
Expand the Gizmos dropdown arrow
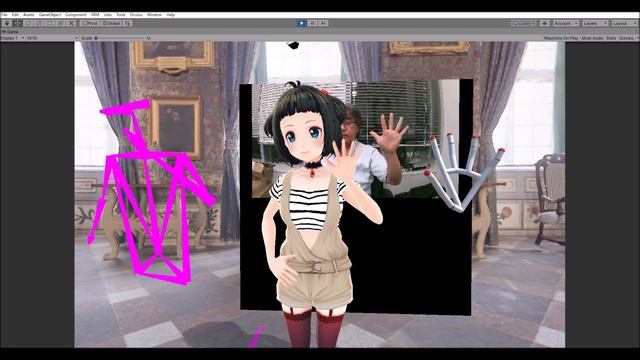coord(637,38)
